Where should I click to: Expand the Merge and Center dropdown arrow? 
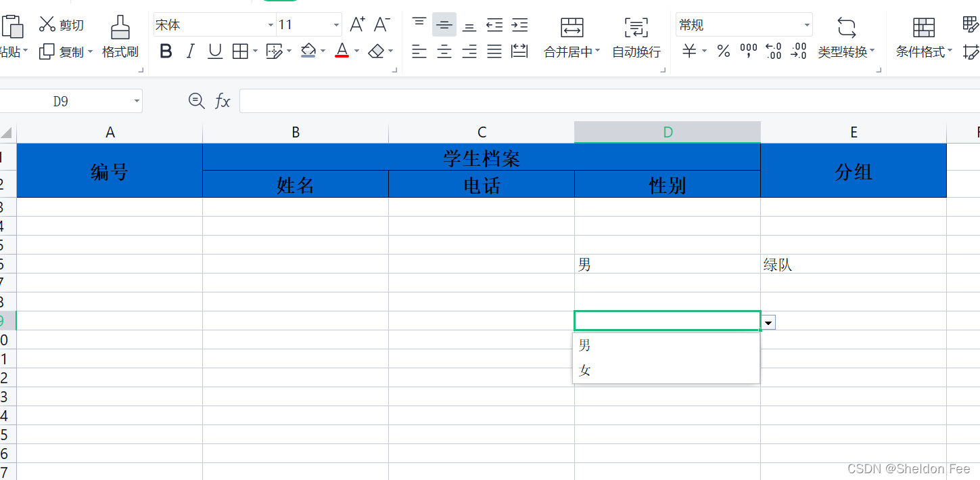click(x=597, y=51)
